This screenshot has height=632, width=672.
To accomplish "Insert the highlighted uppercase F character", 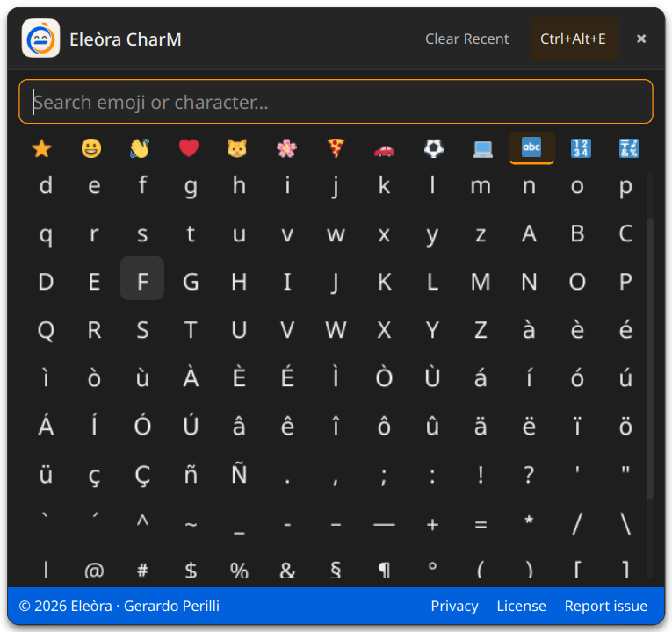I will pyautogui.click(x=142, y=279).
